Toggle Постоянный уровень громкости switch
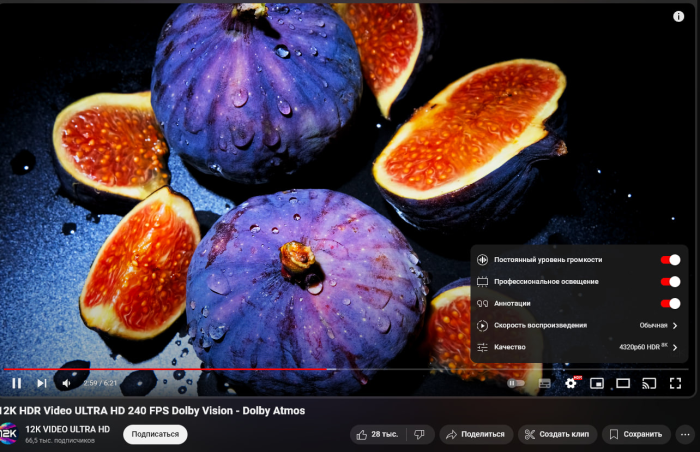 click(669, 260)
